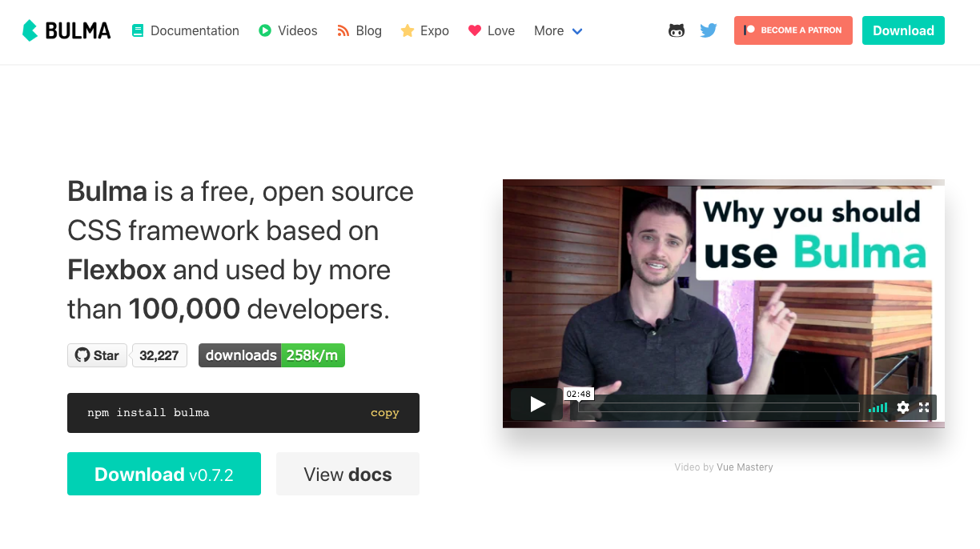Copy the npm install bulma command
Viewport: 980px width, 549px height.
(384, 412)
